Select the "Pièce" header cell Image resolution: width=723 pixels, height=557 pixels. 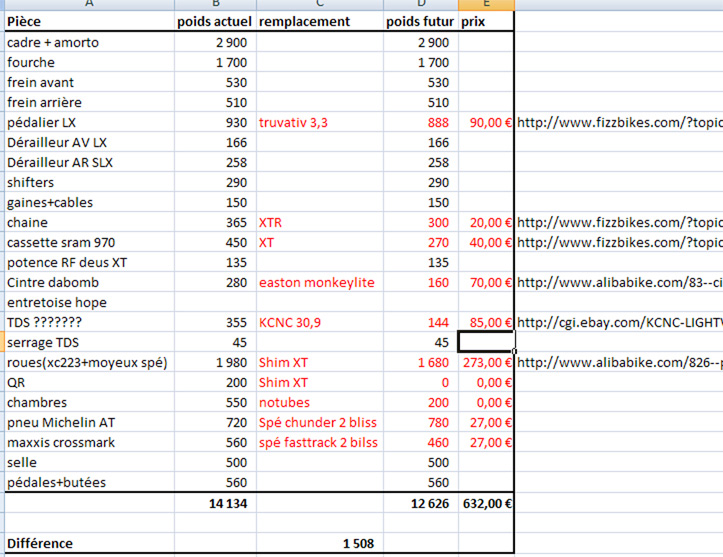coord(87,22)
